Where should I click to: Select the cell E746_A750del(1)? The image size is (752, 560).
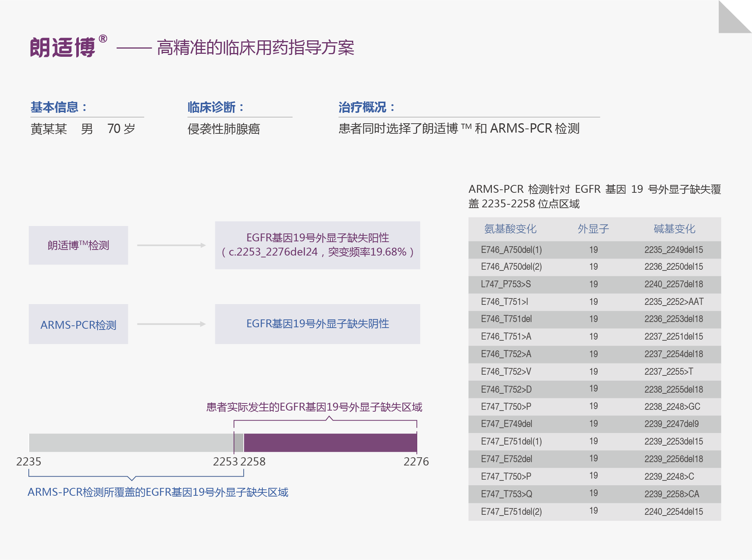[512, 250]
